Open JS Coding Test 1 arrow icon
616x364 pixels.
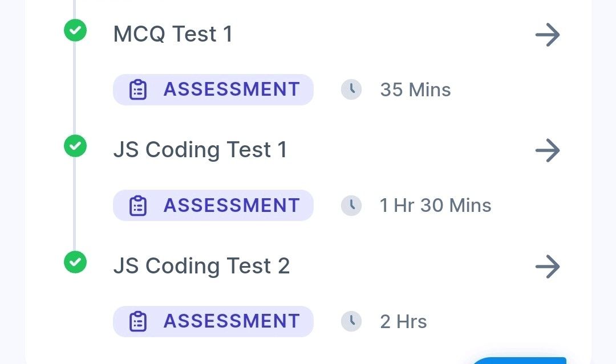point(548,150)
